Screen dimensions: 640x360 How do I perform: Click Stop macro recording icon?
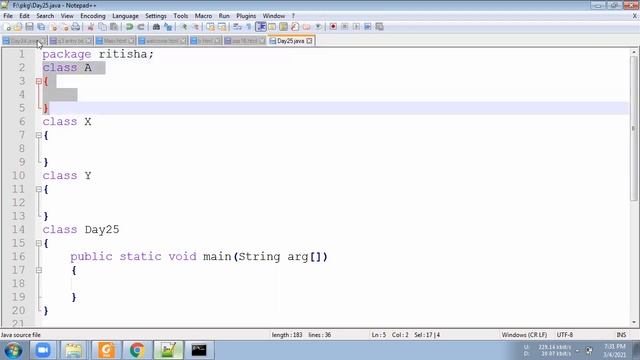344,27
